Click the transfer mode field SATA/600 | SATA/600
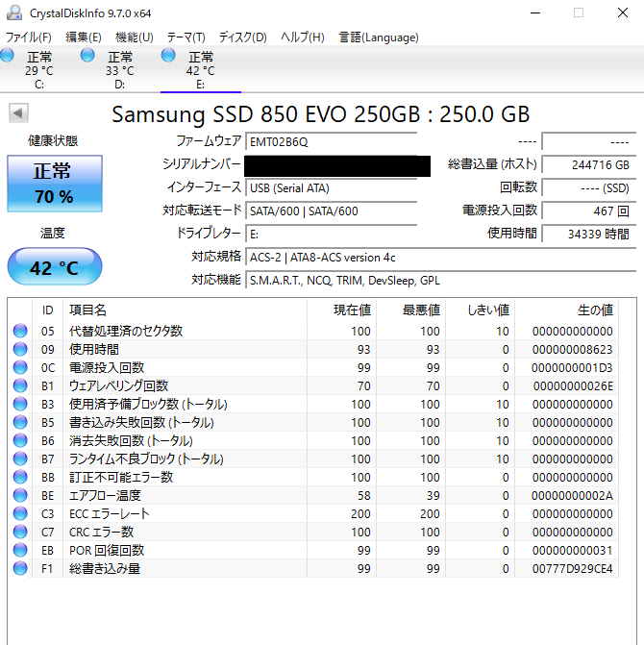This screenshot has width=644, height=645. [332, 211]
